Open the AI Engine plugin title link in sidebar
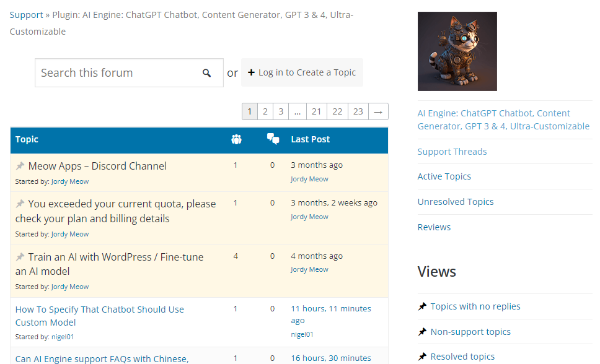This screenshot has width=600, height=364. 503,119
